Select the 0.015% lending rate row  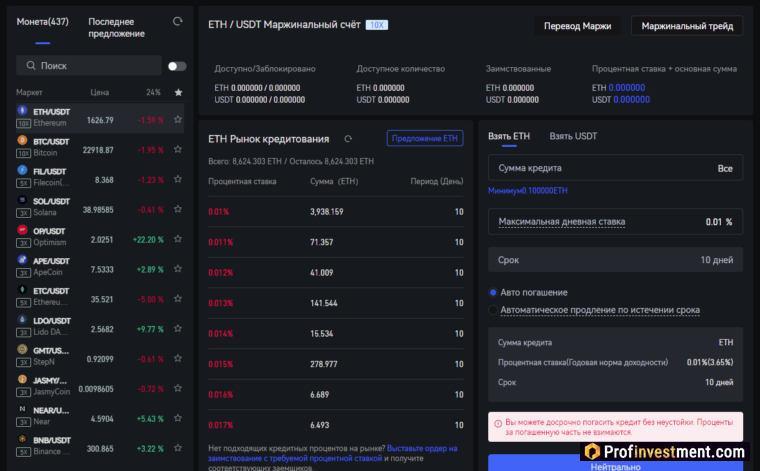[x=335, y=364]
